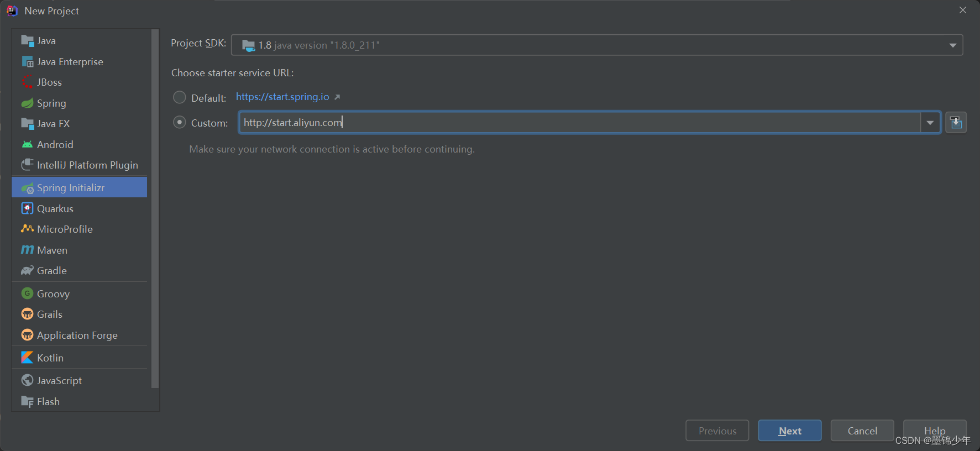The height and width of the screenshot is (451, 980).
Task: Click the Cancel button
Action: click(862, 431)
